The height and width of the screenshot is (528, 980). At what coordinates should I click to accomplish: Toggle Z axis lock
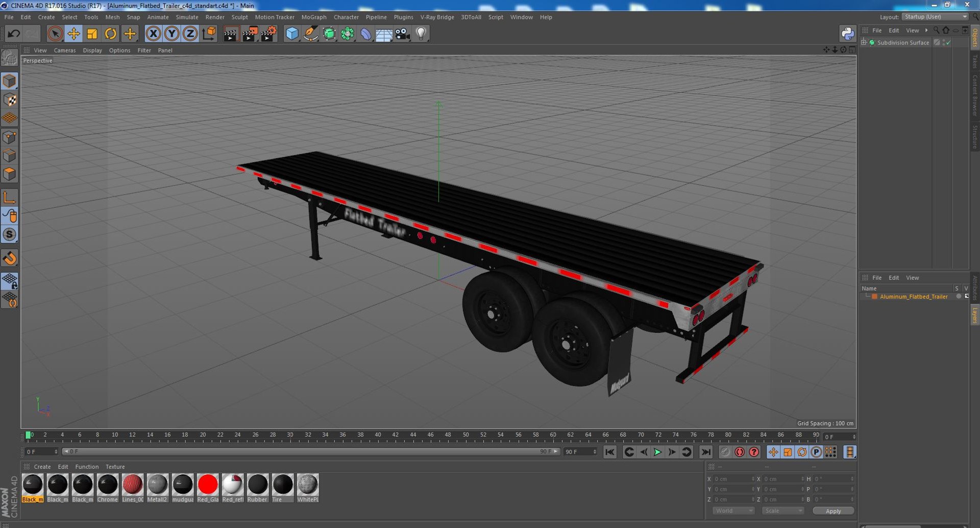190,34
